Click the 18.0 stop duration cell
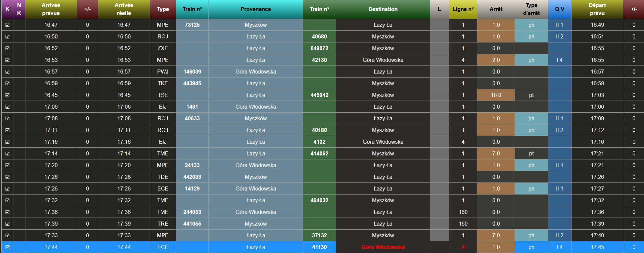 click(x=496, y=95)
